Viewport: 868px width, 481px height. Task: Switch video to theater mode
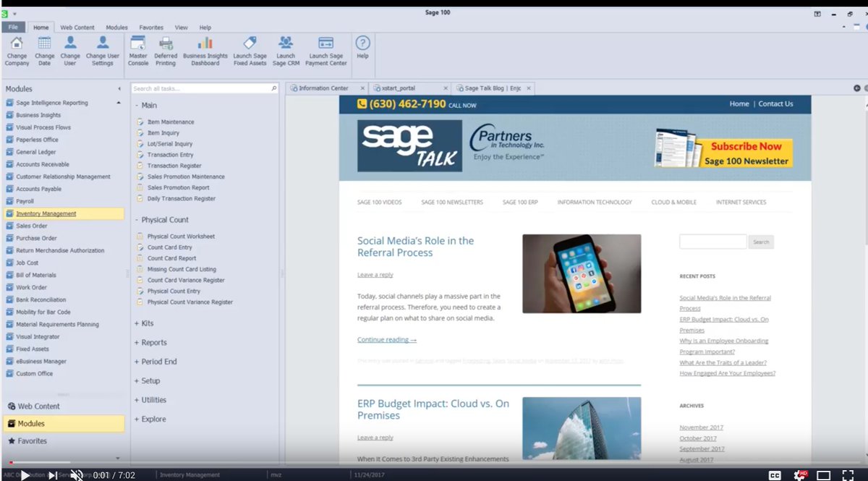(x=823, y=475)
